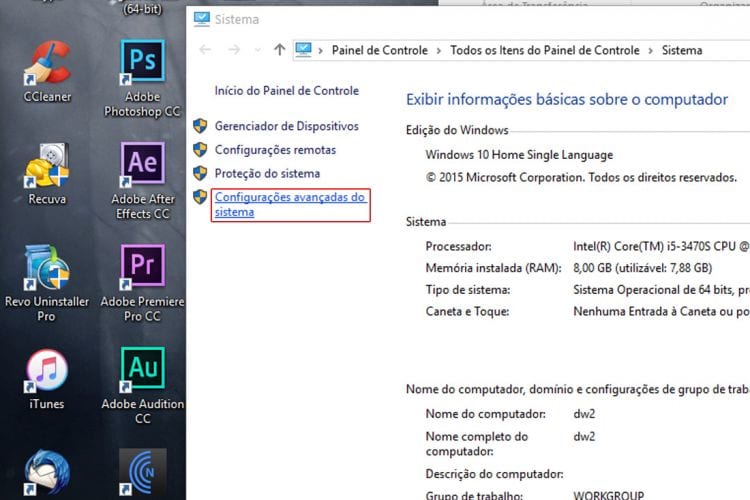Click the Sistema window title icon

(201, 19)
